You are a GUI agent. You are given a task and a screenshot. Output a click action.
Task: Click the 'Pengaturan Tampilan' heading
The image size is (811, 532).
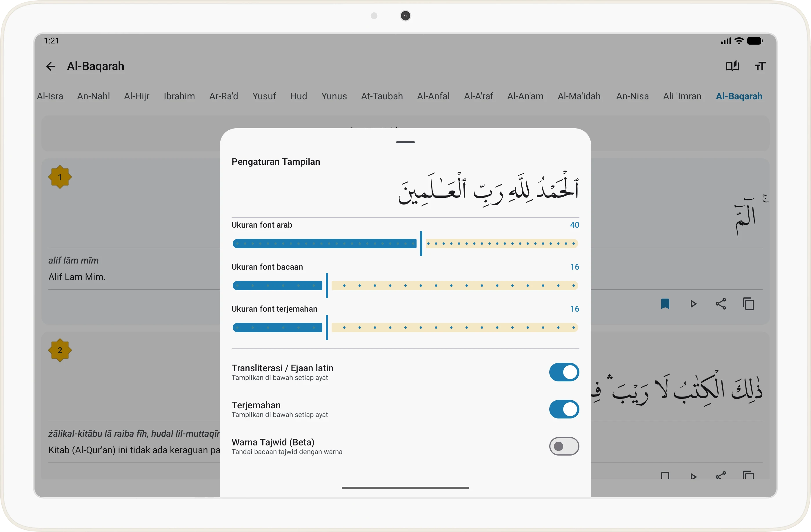(276, 162)
